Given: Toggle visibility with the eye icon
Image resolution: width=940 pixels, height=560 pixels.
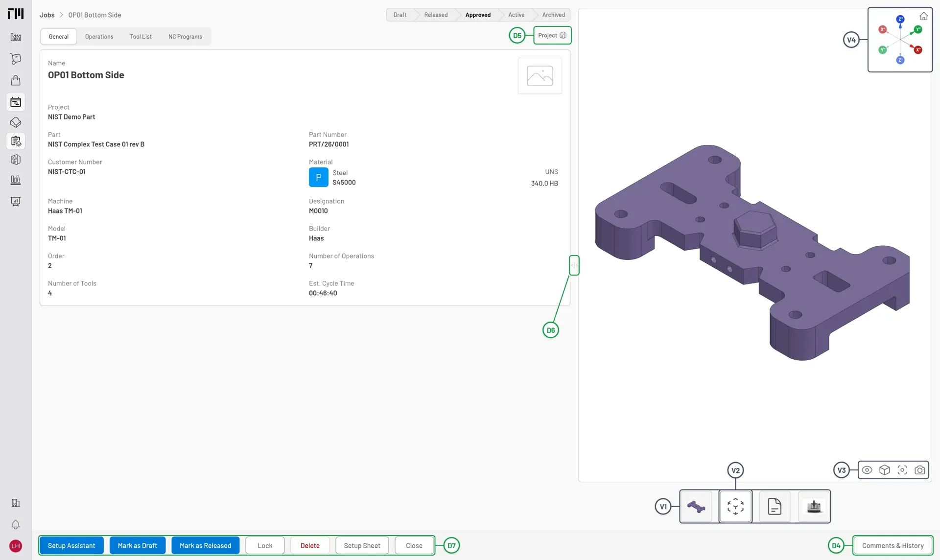Looking at the screenshot, I should tap(867, 470).
